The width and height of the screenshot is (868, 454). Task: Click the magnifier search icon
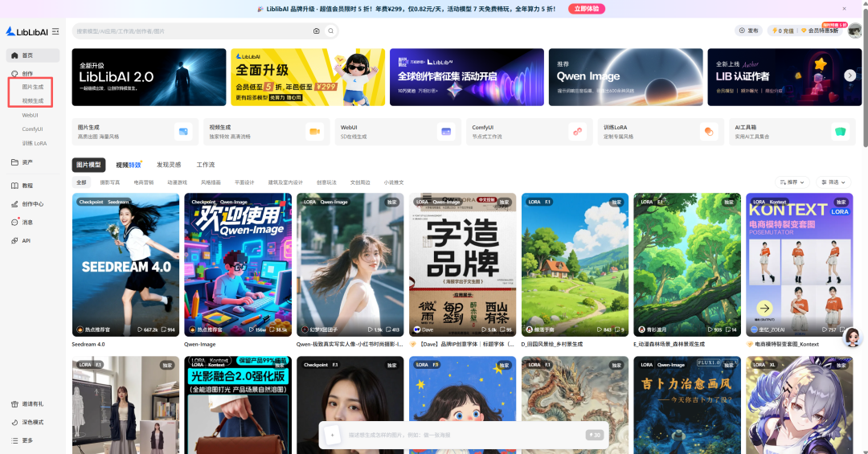pyautogui.click(x=330, y=31)
